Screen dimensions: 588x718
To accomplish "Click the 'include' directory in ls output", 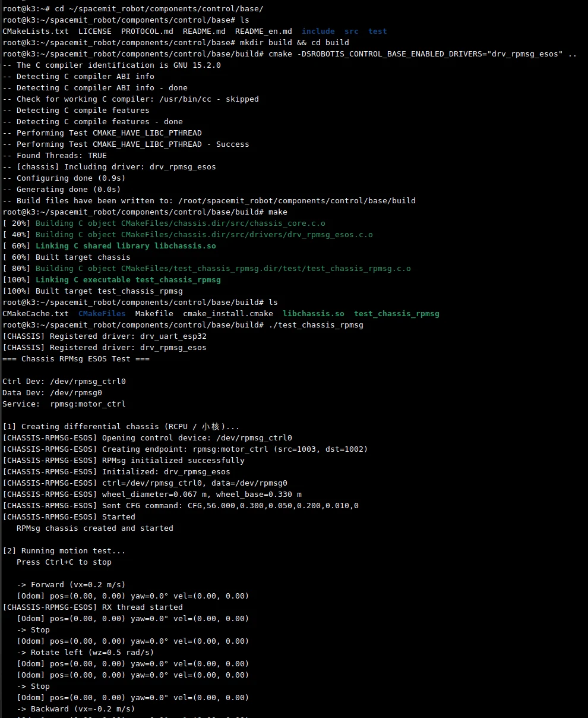I will tap(318, 31).
